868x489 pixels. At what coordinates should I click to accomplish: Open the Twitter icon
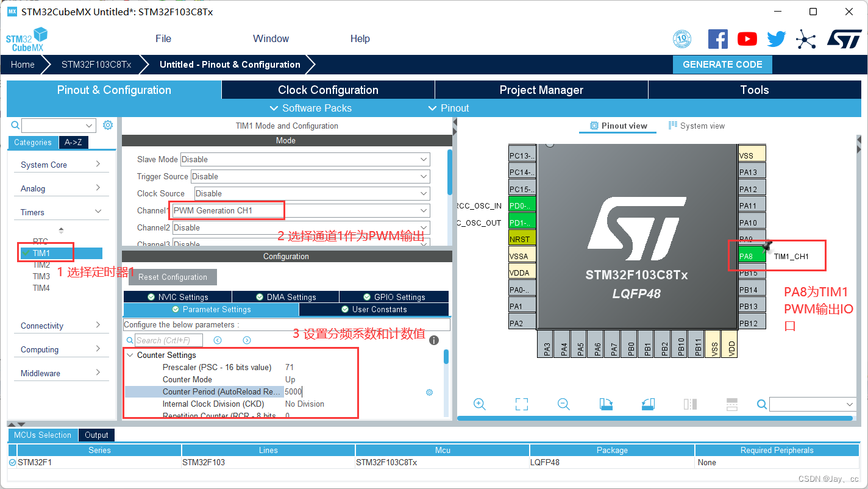coord(776,39)
